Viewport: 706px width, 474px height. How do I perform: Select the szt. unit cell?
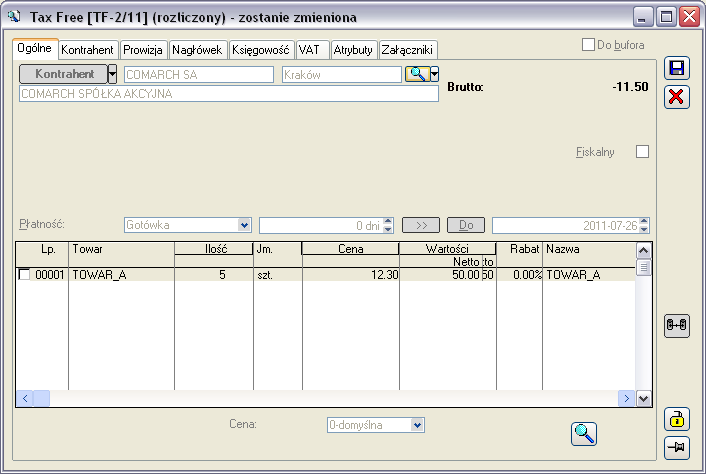click(x=278, y=275)
